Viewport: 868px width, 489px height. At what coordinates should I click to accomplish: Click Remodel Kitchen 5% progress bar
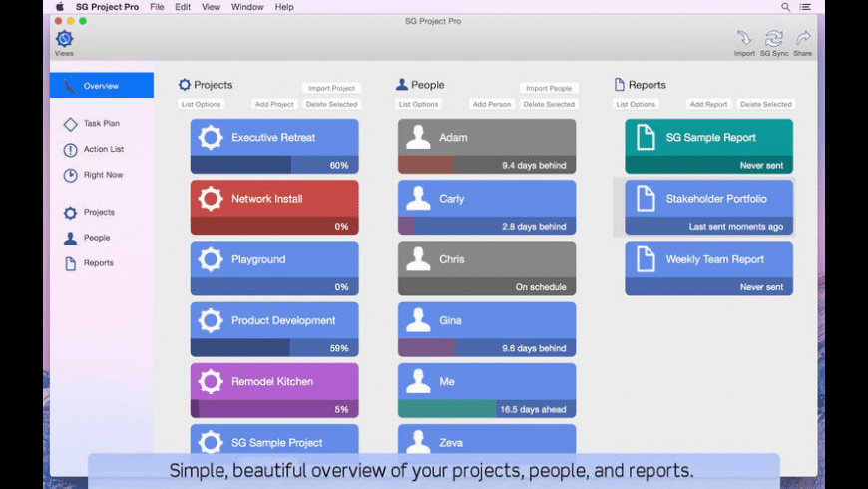pos(274,409)
